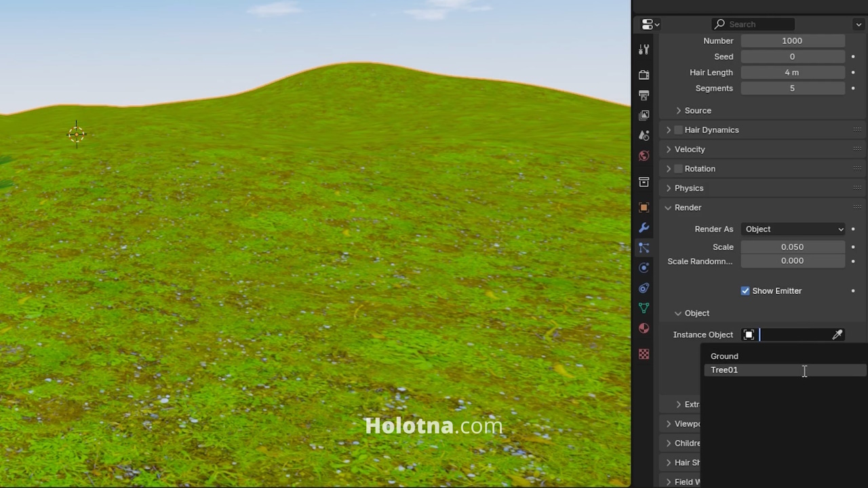Click animate dot next to Scale Randomness
The height and width of the screenshot is (488, 868).
click(853, 261)
